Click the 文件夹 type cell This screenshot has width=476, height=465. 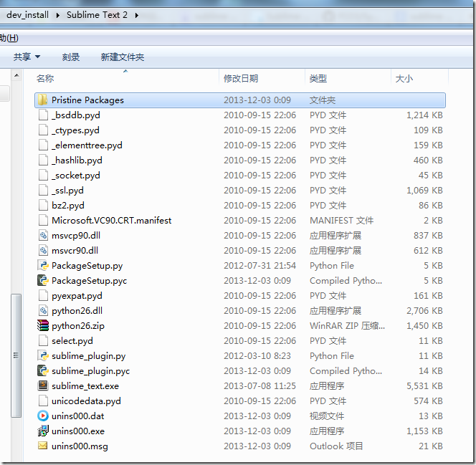click(x=323, y=100)
